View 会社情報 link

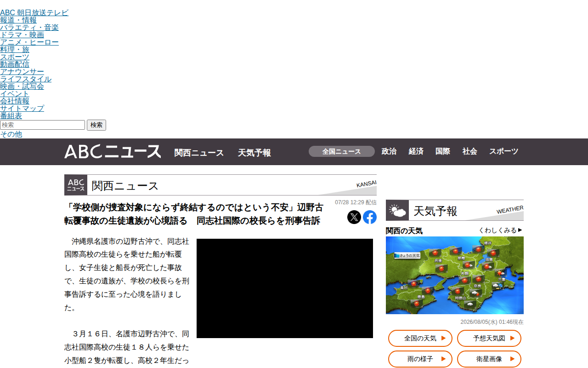coord(15,101)
